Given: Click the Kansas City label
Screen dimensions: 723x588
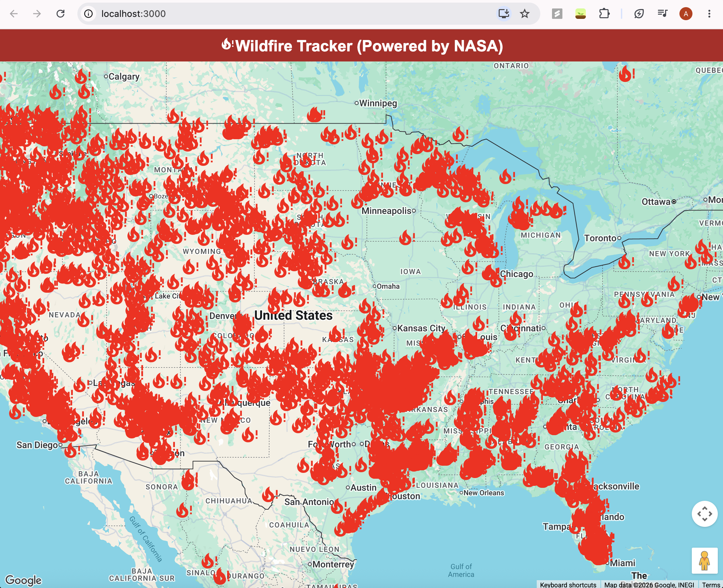Looking at the screenshot, I should [x=421, y=328].
